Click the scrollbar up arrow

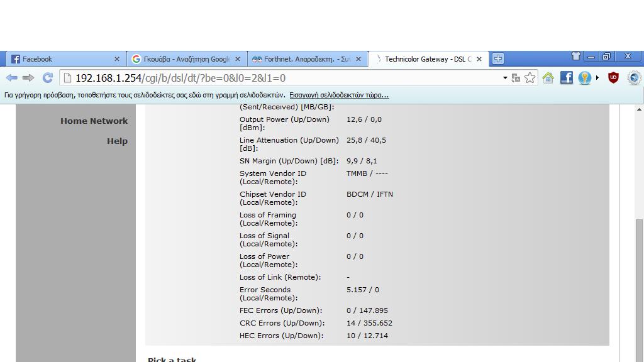[x=639, y=109]
